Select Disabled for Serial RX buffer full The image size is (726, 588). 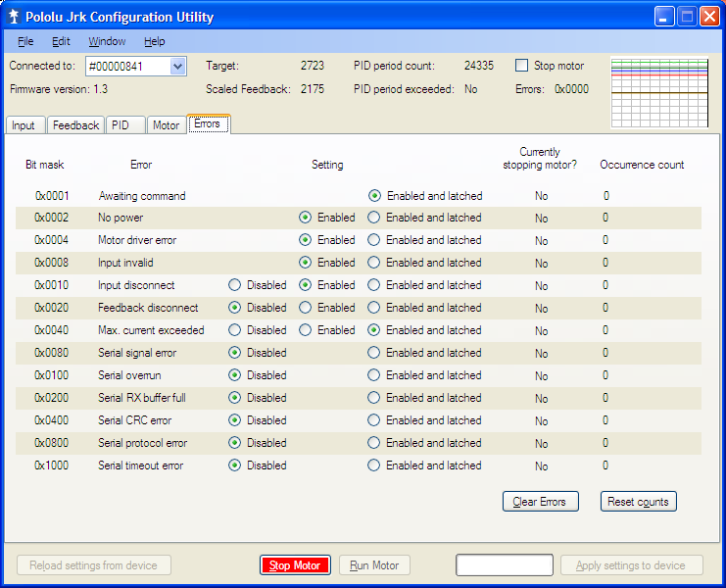click(x=235, y=398)
